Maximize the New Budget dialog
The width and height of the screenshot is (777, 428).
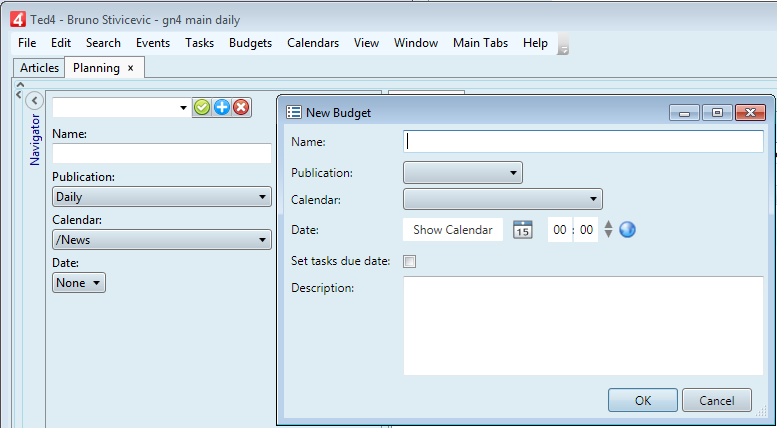tap(717, 113)
